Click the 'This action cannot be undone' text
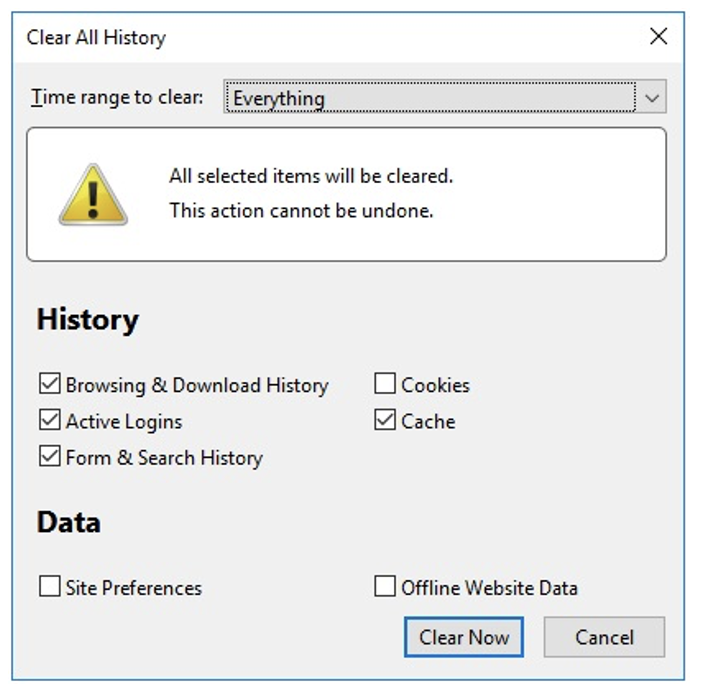This screenshot has height=700, width=706. pos(301,211)
